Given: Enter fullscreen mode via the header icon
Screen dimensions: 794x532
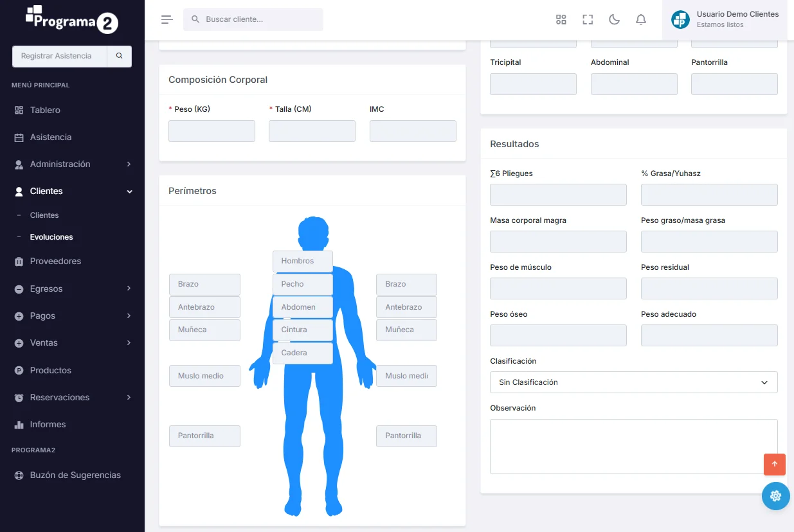Looking at the screenshot, I should 588,19.
